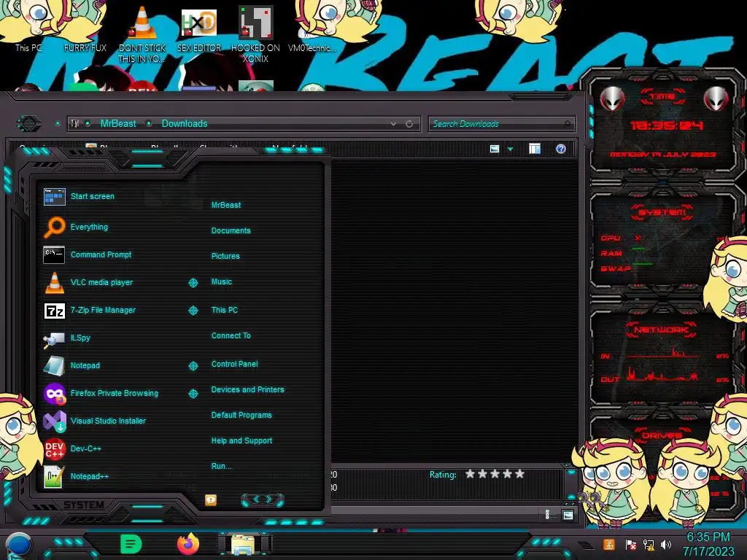
Task: Switch to details view in status bar
Action: pos(547,515)
